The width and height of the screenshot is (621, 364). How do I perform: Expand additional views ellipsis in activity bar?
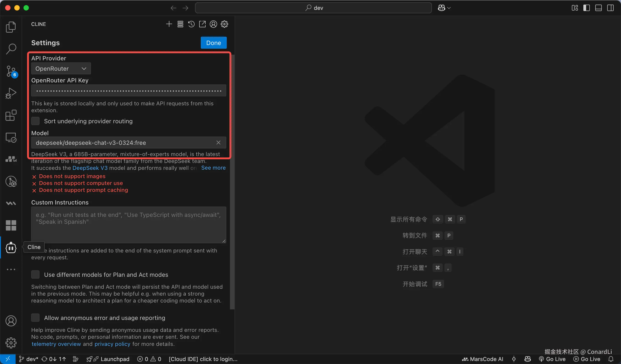click(11, 269)
